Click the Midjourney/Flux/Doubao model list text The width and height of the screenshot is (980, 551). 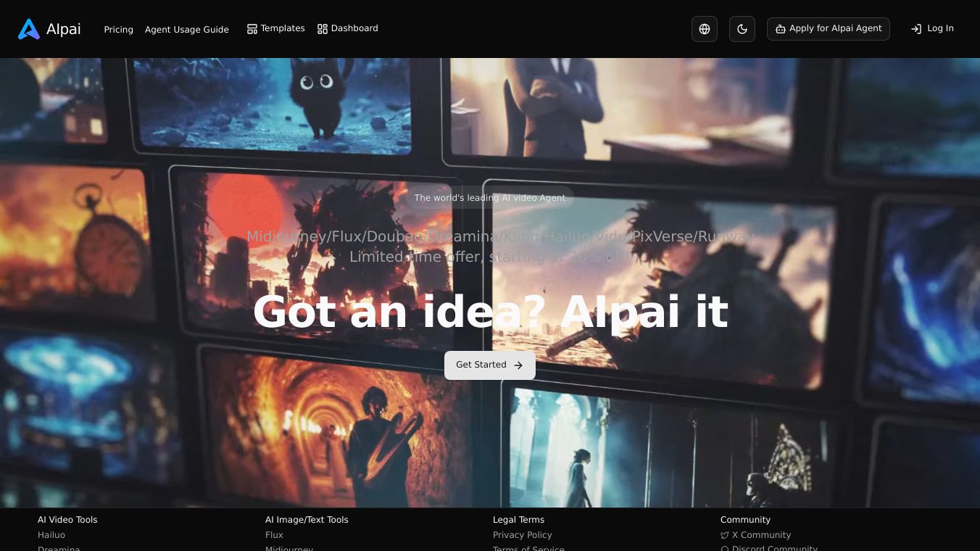click(502, 236)
